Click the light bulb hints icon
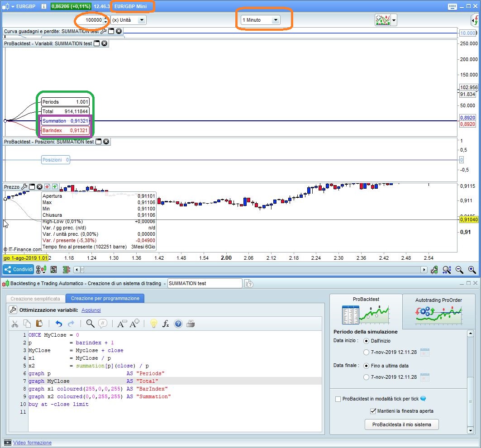This screenshot has width=481, height=448. [154, 324]
